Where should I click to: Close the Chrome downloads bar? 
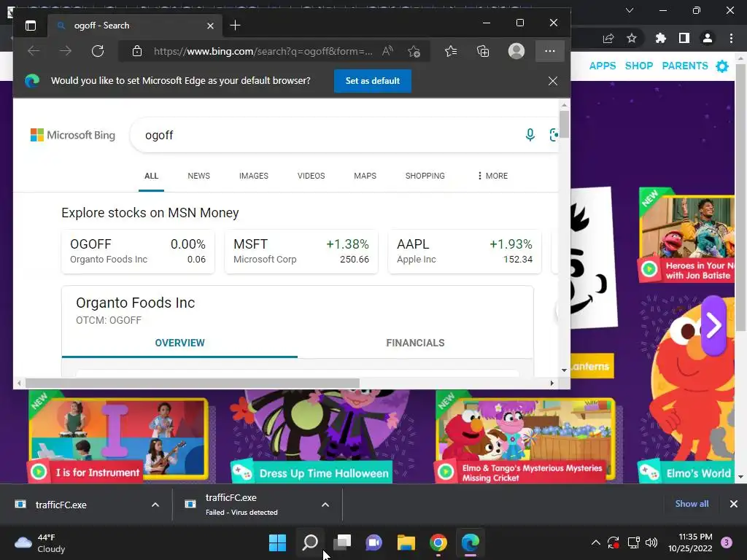(734, 504)
